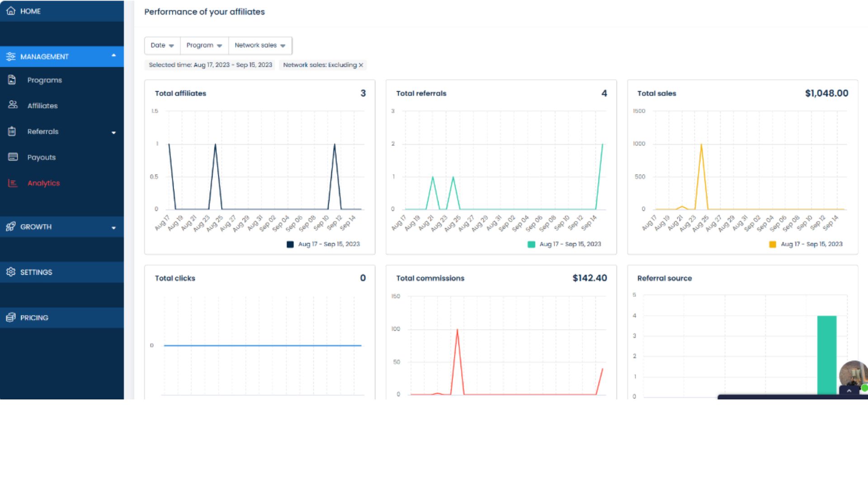This screenshot has width=868, height=488.
Task: Collapse the Management section arrow
Action: click(x=114, y=56)
